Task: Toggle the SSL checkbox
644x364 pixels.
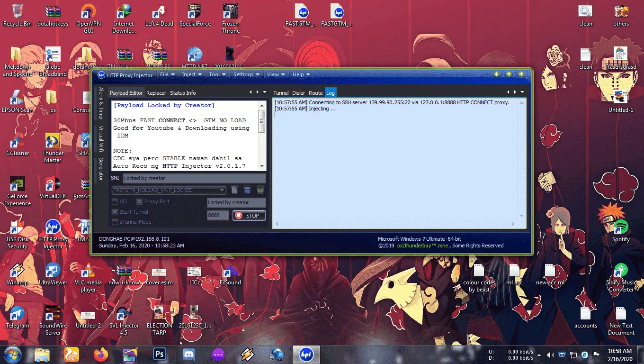Action: [115, 202]
